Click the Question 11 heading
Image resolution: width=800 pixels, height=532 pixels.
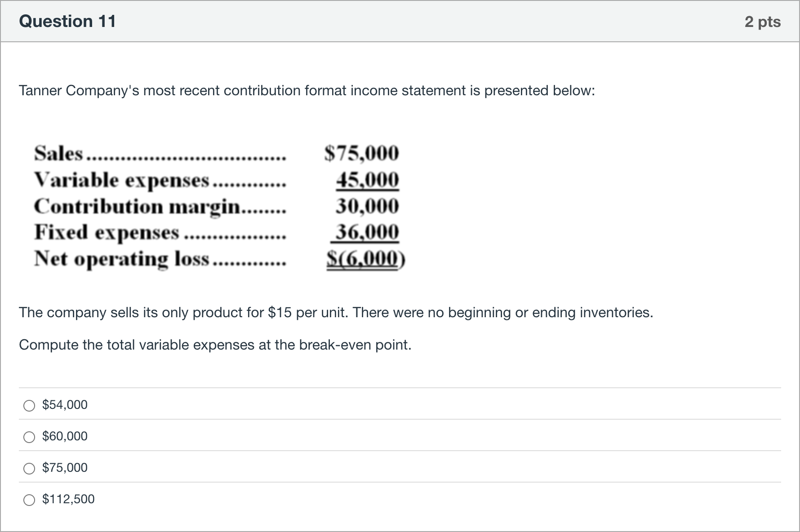[x=67, y=21]
